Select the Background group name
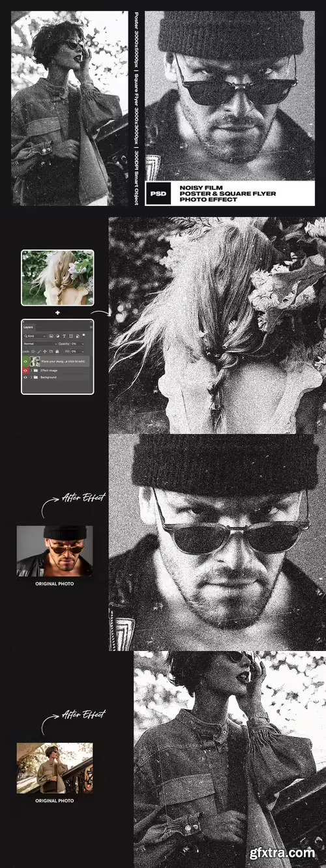Screen dimensions: 326x868 48,377
